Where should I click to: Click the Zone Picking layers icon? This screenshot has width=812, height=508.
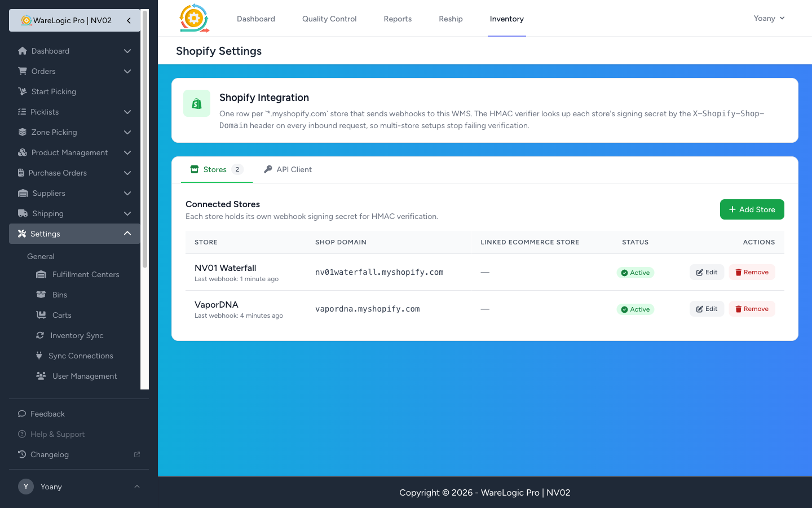point(23,132)
